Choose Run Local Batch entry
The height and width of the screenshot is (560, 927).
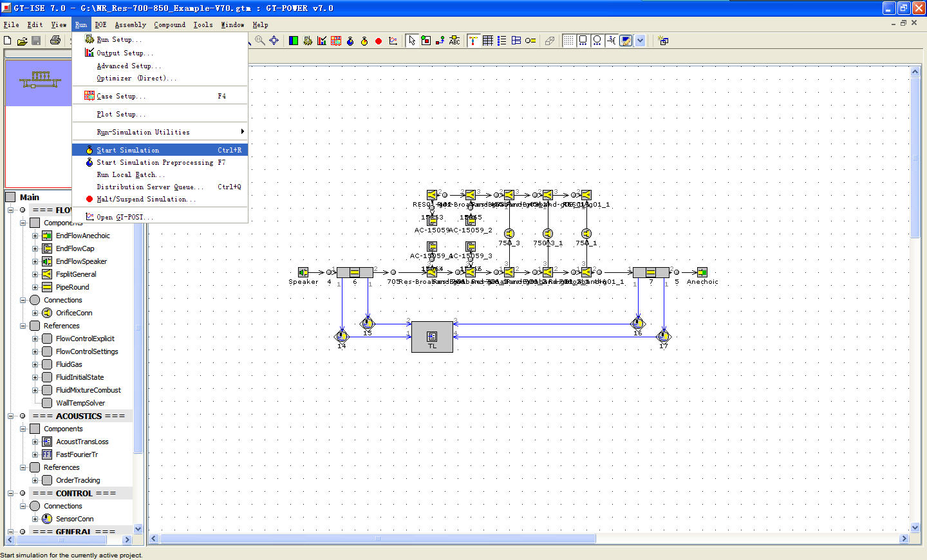point(160,174)
